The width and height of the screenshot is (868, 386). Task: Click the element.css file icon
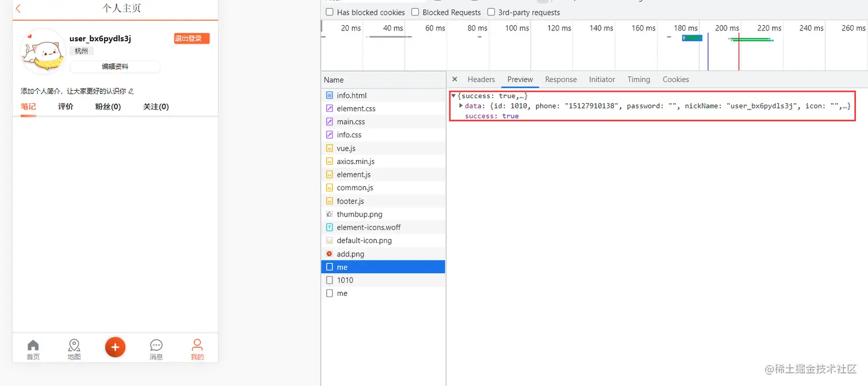tap(330, 108)
